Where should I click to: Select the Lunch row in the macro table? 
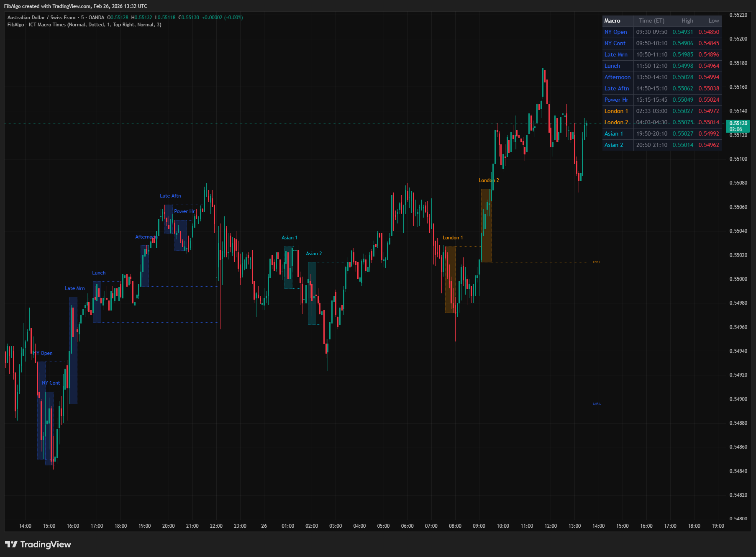(612, 66)
